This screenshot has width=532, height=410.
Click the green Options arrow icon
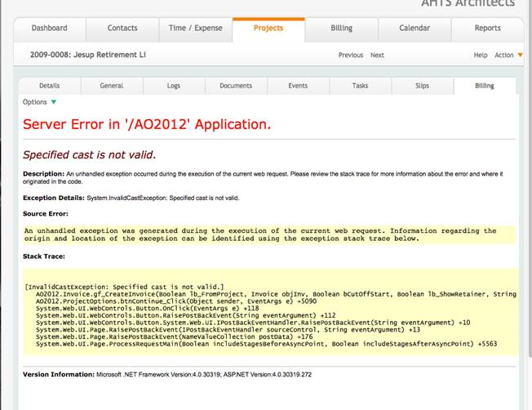54,102
